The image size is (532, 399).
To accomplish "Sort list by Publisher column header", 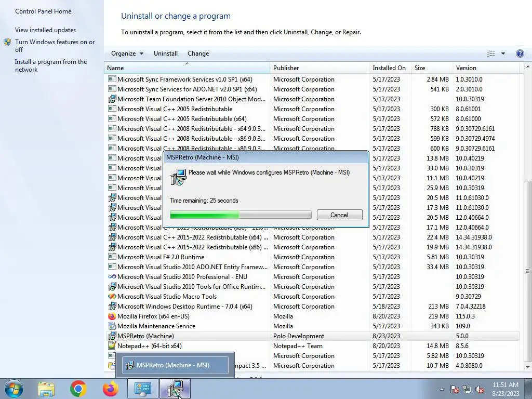I will pyautogui.click(x=320, y=68).
